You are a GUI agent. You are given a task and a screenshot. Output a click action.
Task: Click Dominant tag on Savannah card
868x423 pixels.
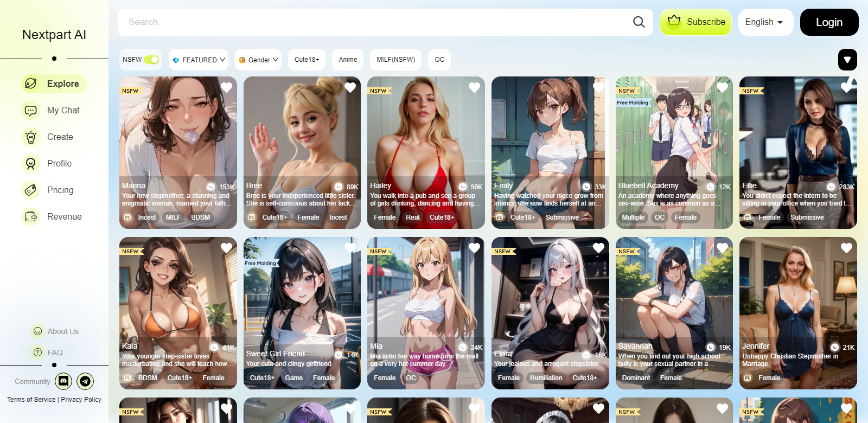pos(636,378)
